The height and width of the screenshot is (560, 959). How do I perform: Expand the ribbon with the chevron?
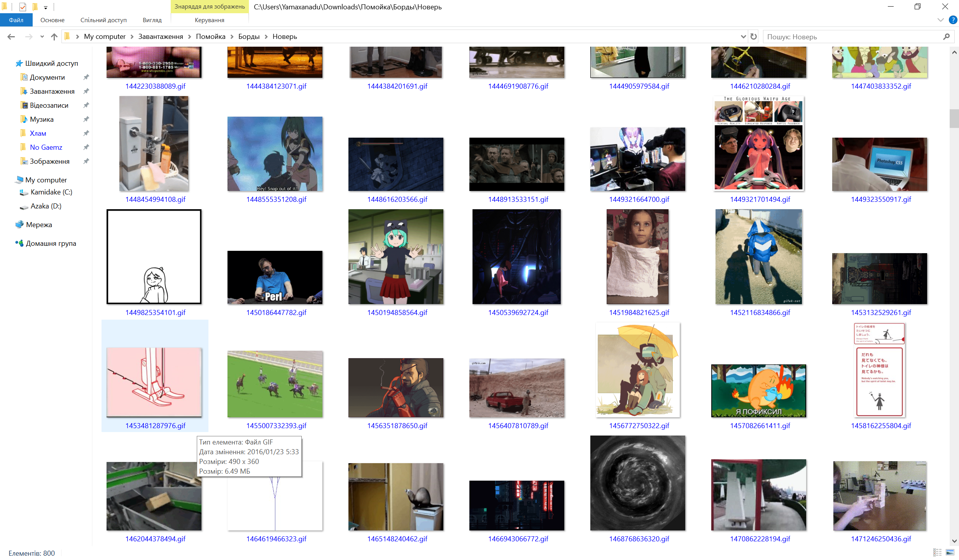[940, 20]
